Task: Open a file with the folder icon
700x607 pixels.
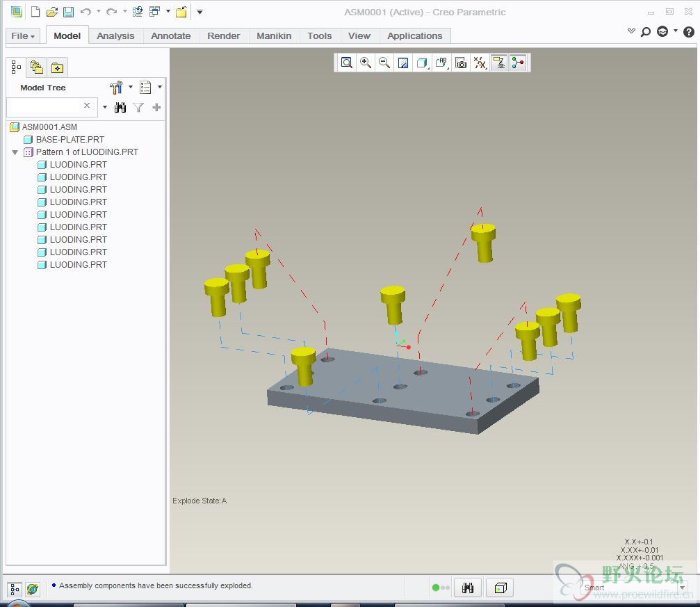Action: 51,12
